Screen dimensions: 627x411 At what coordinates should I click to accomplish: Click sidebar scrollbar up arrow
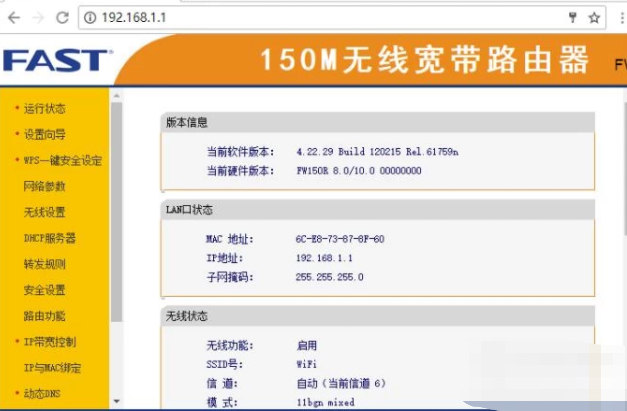[117, 96]
